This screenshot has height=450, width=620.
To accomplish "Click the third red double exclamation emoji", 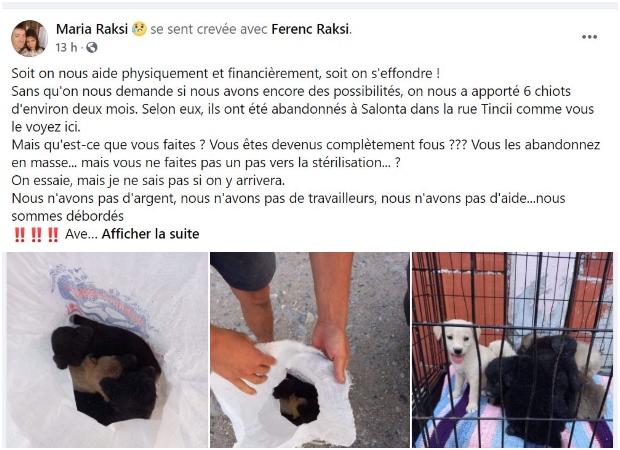I will pos(53,234).
